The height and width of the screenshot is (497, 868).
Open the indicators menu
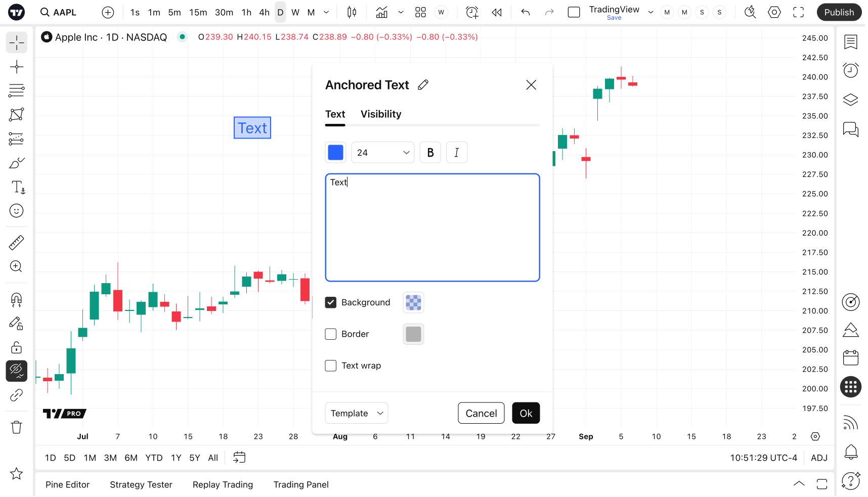(x=382, y=12)
